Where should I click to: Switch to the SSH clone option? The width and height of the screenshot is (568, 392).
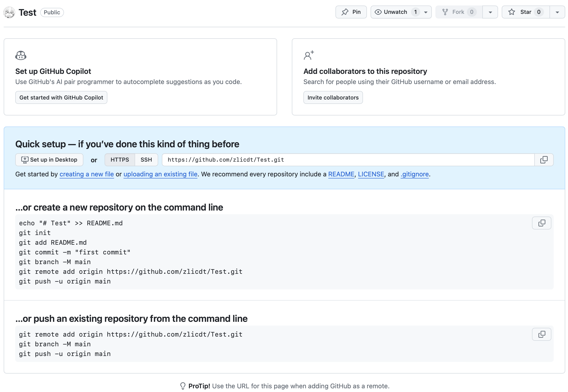coord(146,160)
